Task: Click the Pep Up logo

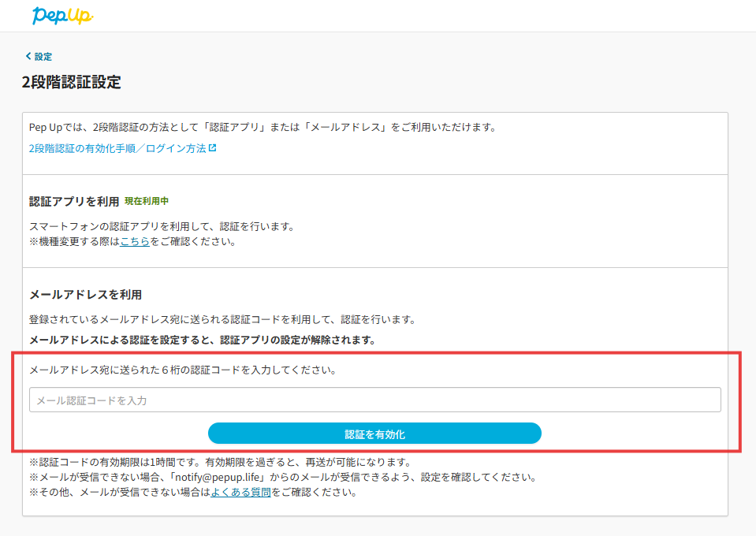Action: click(x=62, y=16)
